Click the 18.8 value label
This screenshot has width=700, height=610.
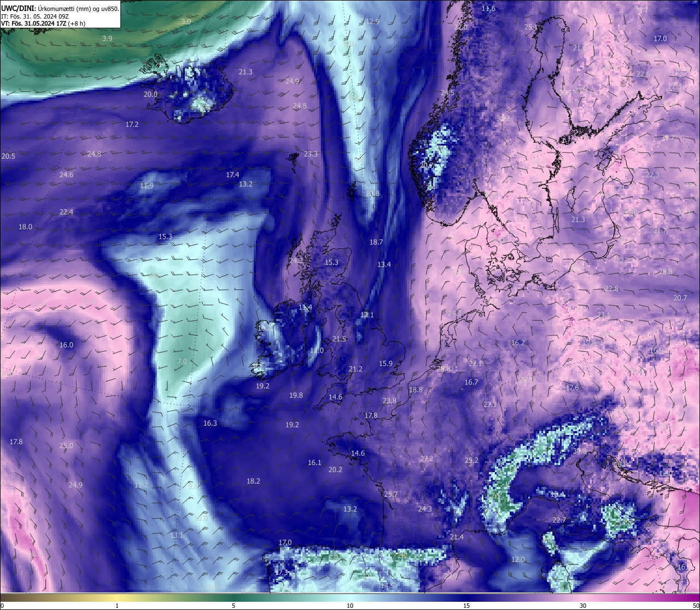(x=416, y=390)
